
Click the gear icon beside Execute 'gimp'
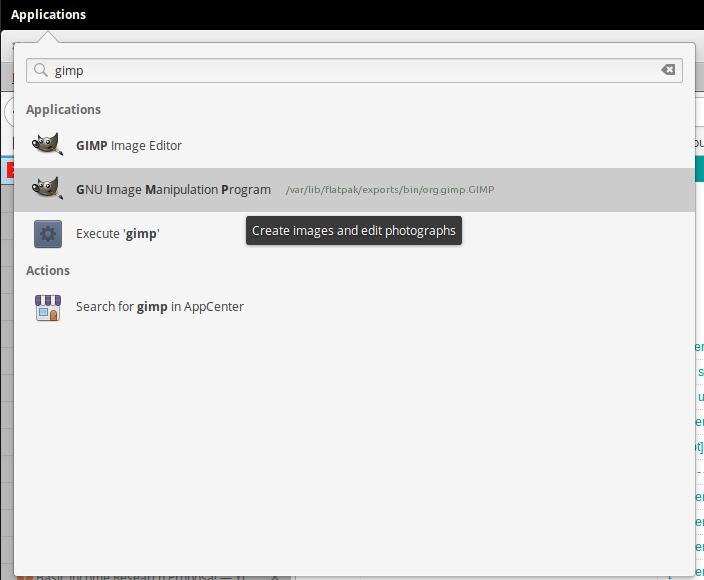(x=48, y=234)
